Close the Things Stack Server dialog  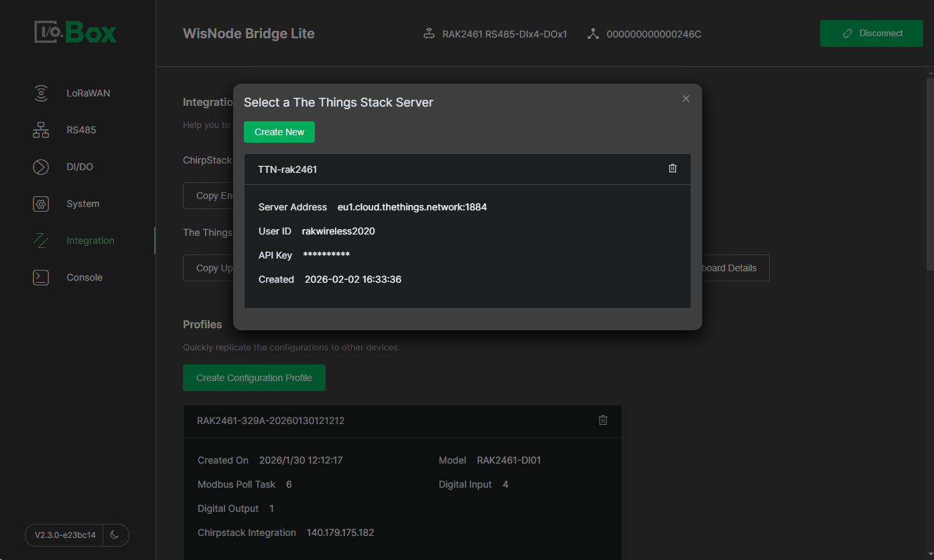coord(685,98)
